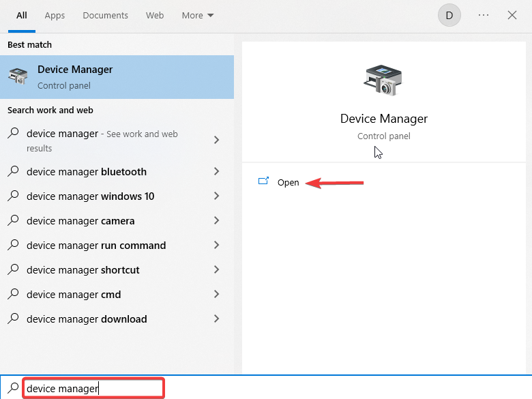Expand arrow for 'device manager run command'
The height and width of the screenshot is (399, 532).
pyautogui.click(x=216, y=245)
